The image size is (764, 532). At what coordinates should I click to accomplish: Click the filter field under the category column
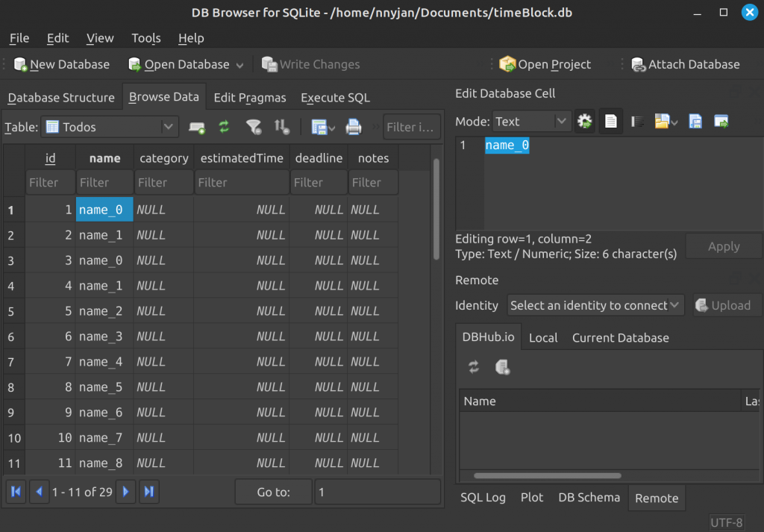pyautogui.click(x=163, y=182)
